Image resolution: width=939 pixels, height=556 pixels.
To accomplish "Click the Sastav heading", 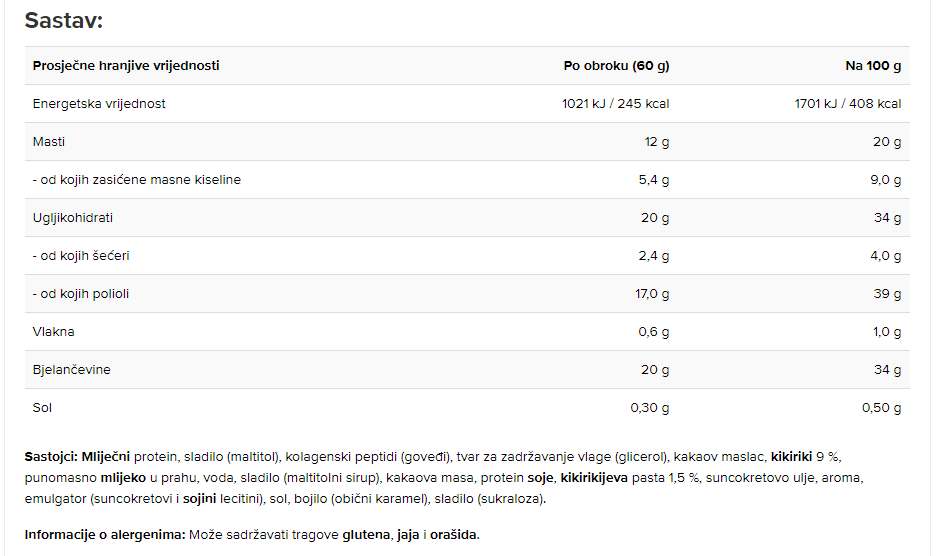I will (x=63, y=21).
